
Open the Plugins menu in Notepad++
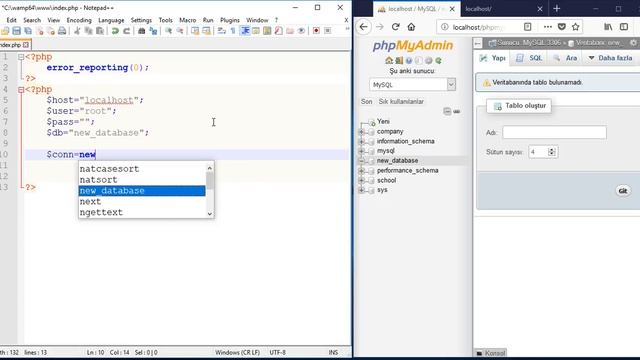tap(230, 20)
